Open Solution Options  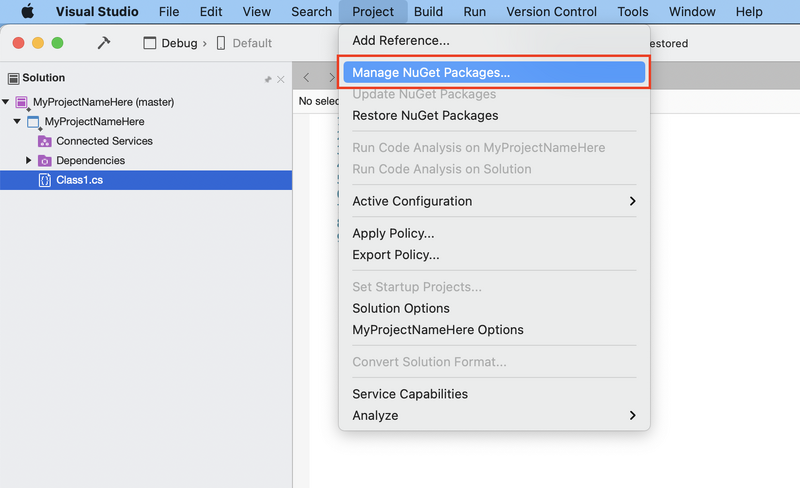[494, 308]
